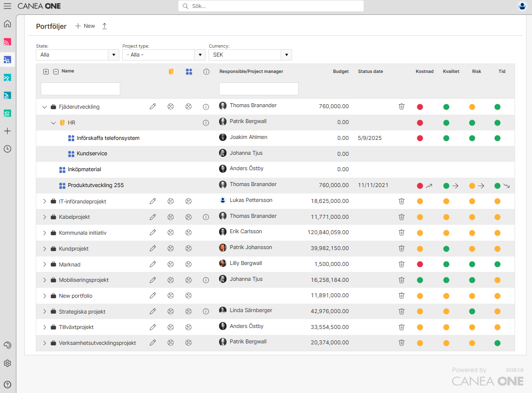Select the Kundservice project row
This screenshot has width=532, height=393.
(275, 154)
